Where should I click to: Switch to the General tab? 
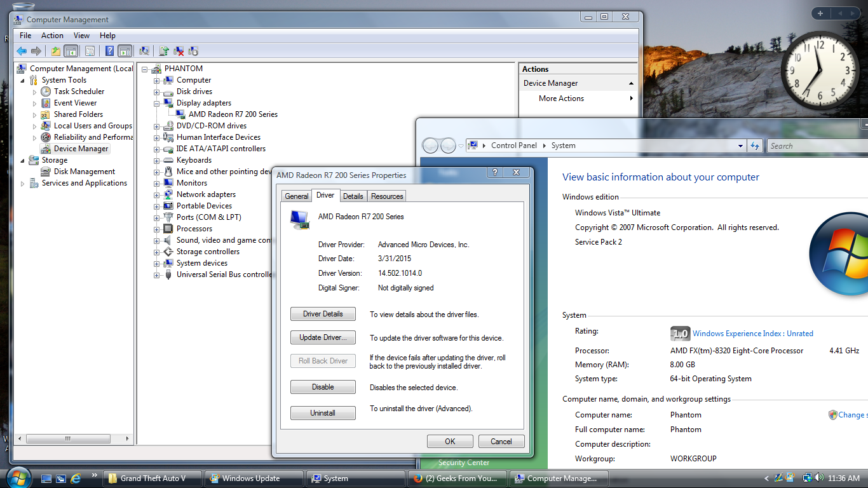[297, 196]
